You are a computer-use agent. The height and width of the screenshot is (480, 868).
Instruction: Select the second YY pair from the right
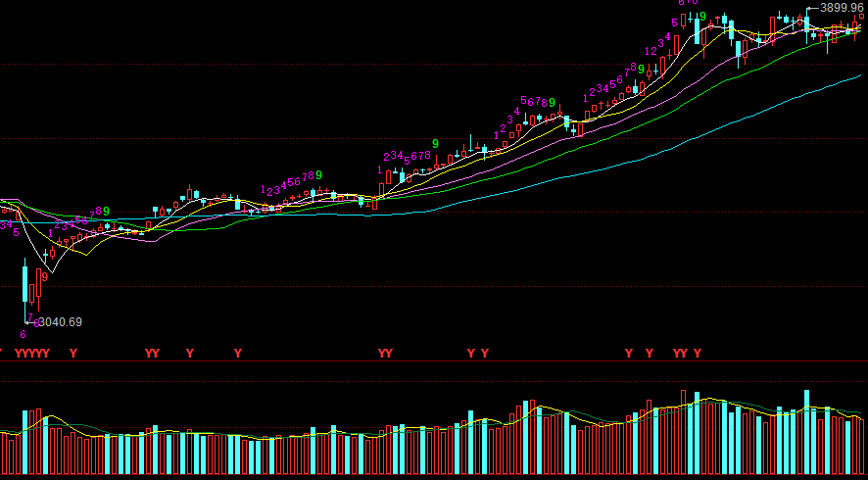point(385,353)
